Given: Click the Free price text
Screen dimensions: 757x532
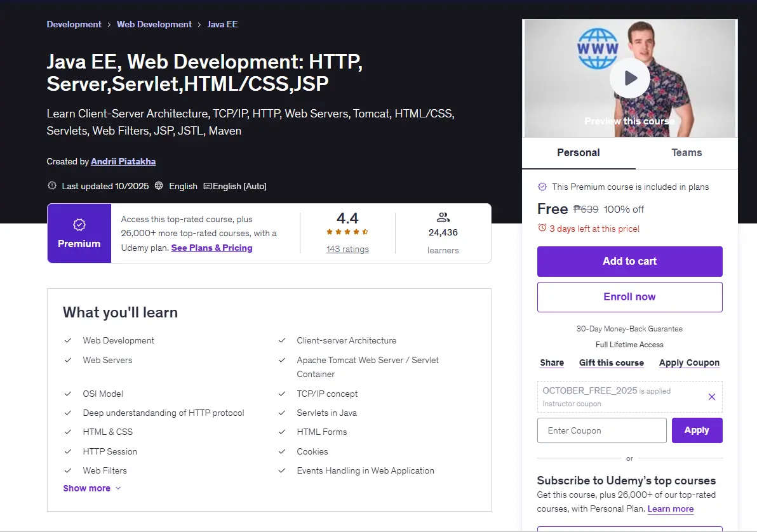Looking at the screenshot, I should pos(553,209).
